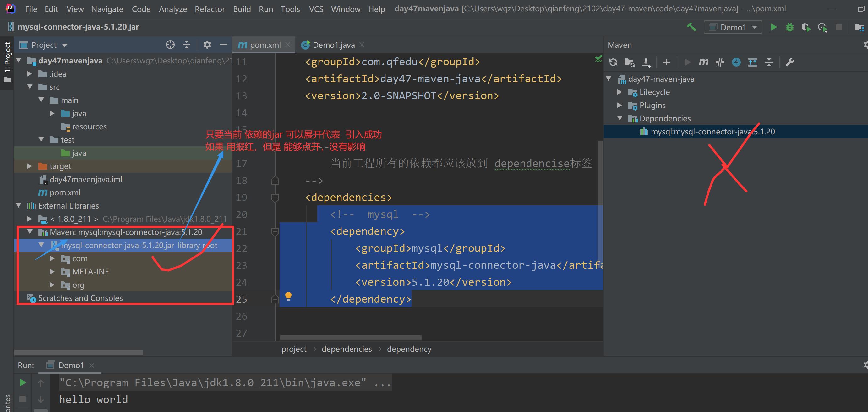This screenshot has width=868, height=412.
Task: Click the green inspection checkmark indicator
Action: [x=598, y=59]
